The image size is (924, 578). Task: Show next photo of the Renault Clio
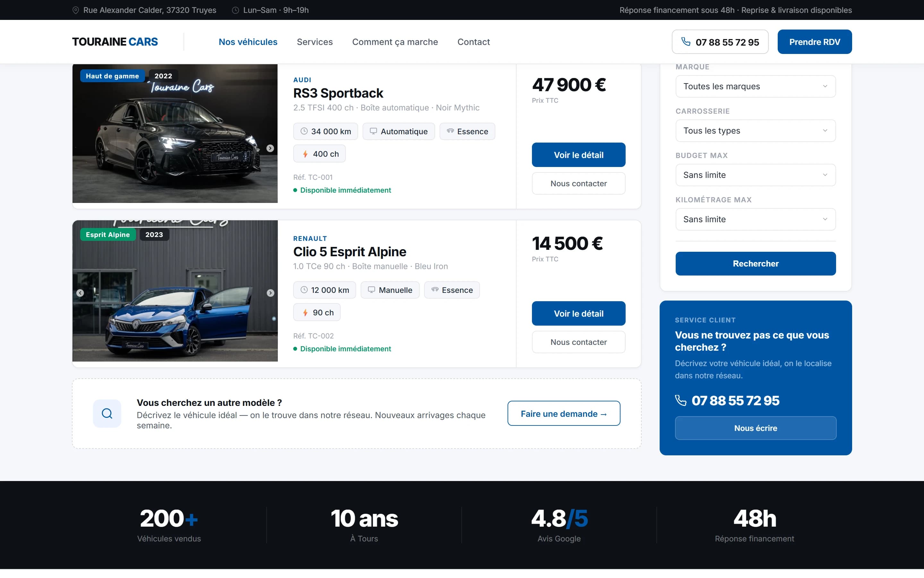click(x=270, y=293)
